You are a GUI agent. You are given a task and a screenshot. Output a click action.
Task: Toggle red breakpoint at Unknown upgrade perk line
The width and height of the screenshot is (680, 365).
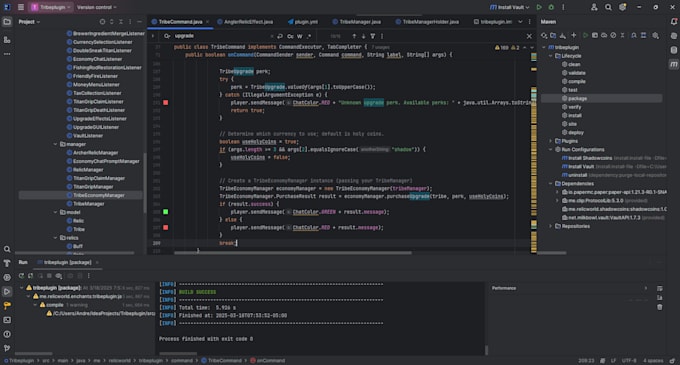point(166,103)
